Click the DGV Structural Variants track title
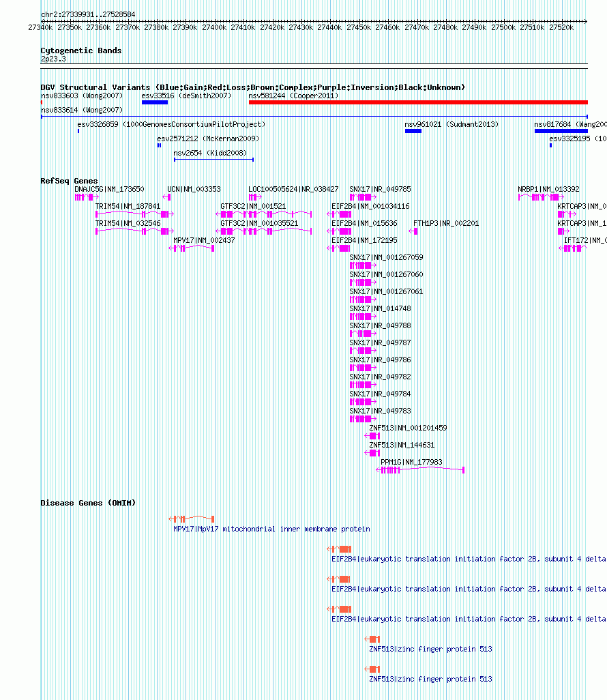Image resolution: width=607 pixels, height=700 pixels. 252,87
